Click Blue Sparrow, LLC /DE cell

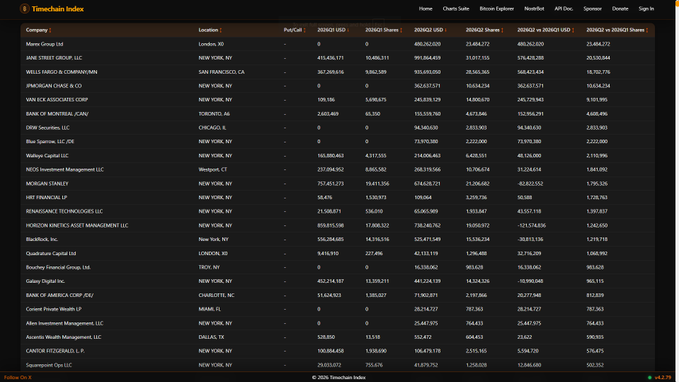[50, 142]
